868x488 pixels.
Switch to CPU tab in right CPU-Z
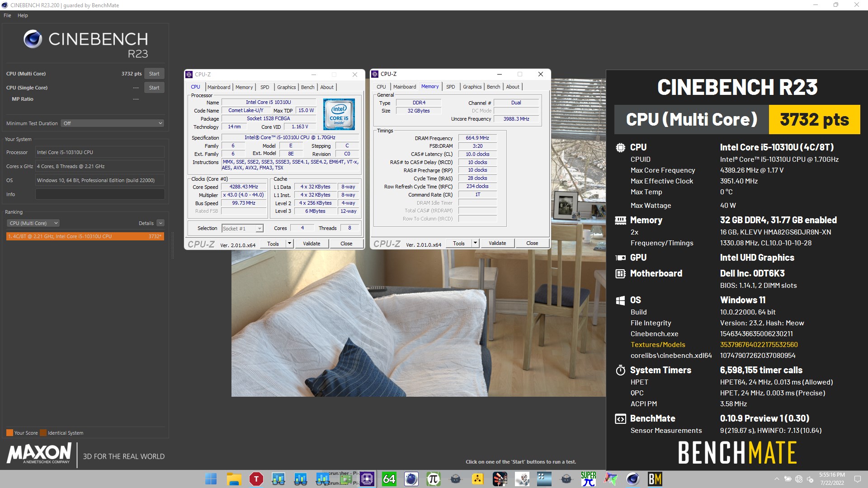382,87
